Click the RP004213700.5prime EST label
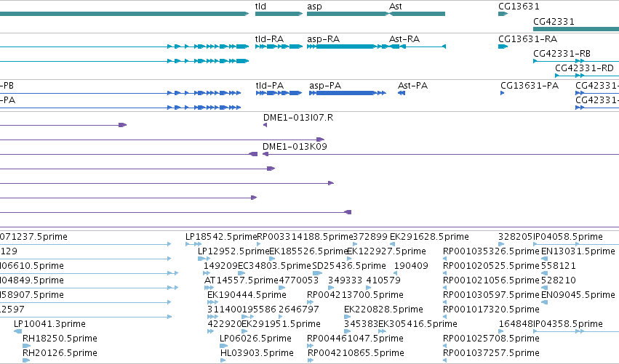The height and width of the screenshot is (364, 619). pyautogui.click(x=355, y=295)
